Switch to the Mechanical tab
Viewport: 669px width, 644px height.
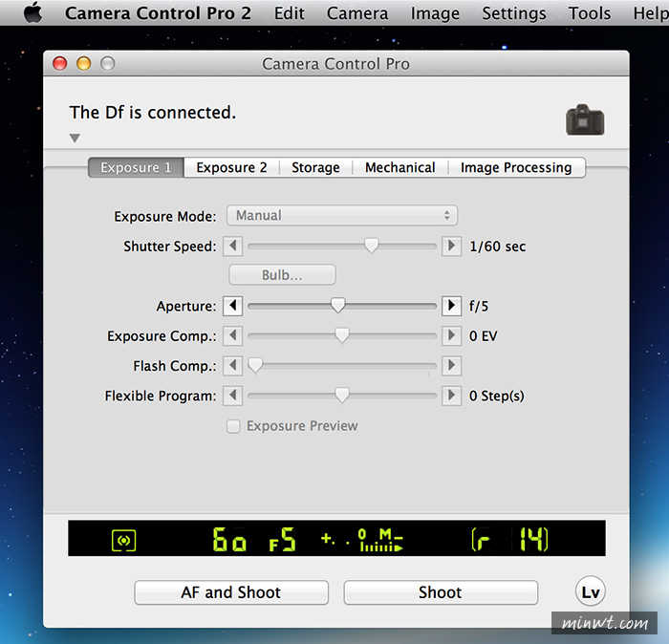tap(400, 167)
